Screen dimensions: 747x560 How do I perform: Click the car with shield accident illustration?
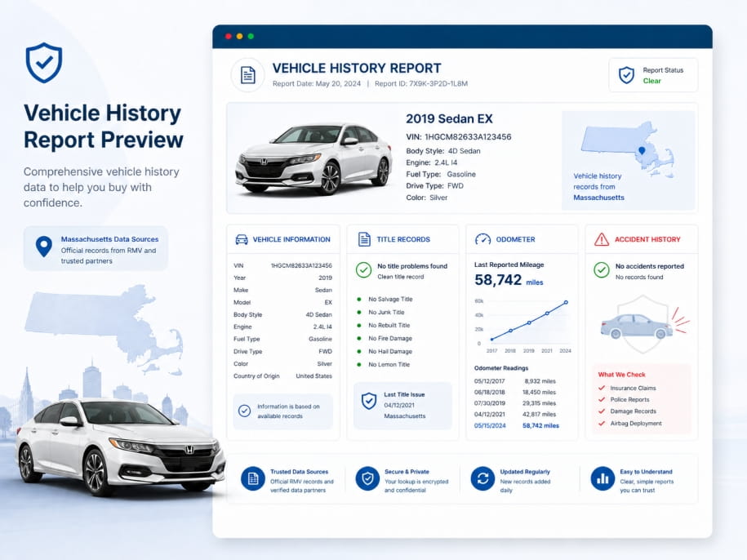(643, 324)
